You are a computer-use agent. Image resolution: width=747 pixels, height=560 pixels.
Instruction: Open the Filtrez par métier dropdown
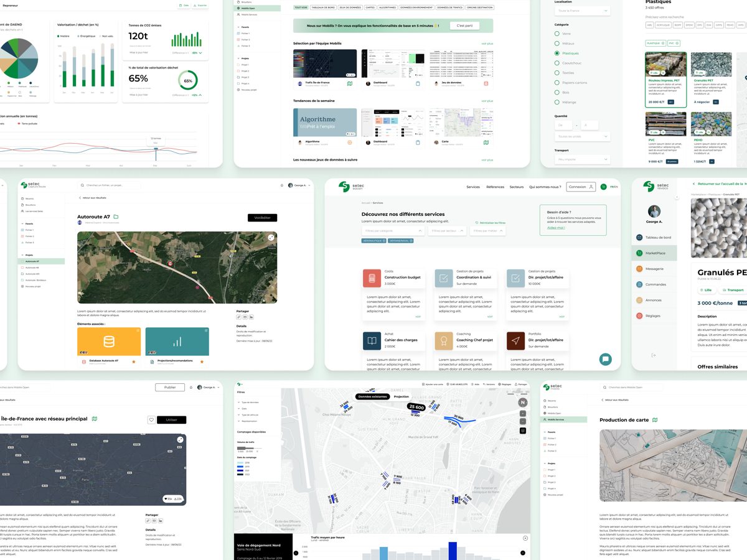tap(488, 231)
